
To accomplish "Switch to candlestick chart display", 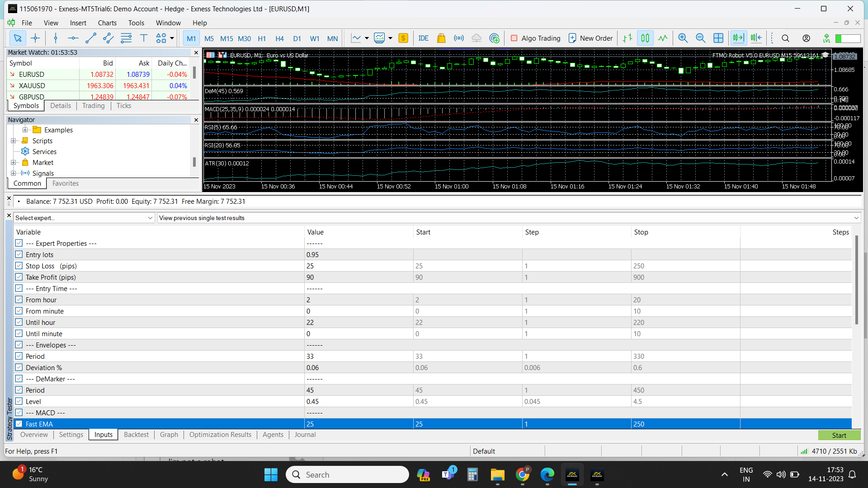I will tap(645, 38).
